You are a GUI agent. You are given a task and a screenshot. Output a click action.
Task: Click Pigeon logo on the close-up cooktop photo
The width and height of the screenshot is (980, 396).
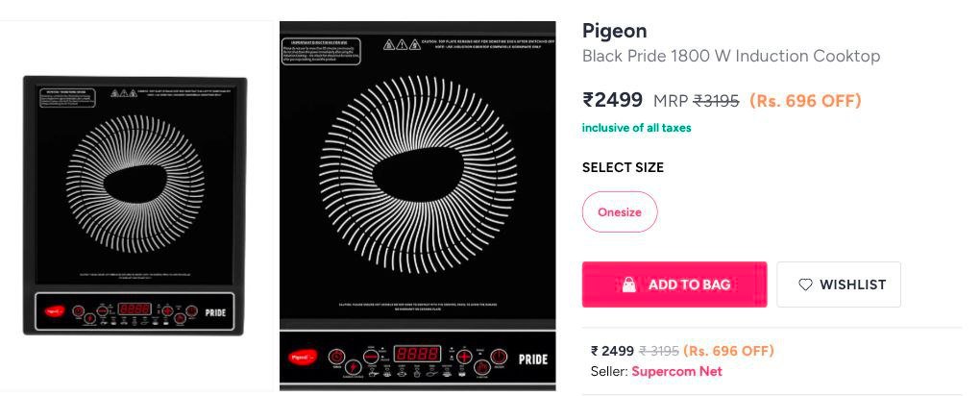[298, 359]
